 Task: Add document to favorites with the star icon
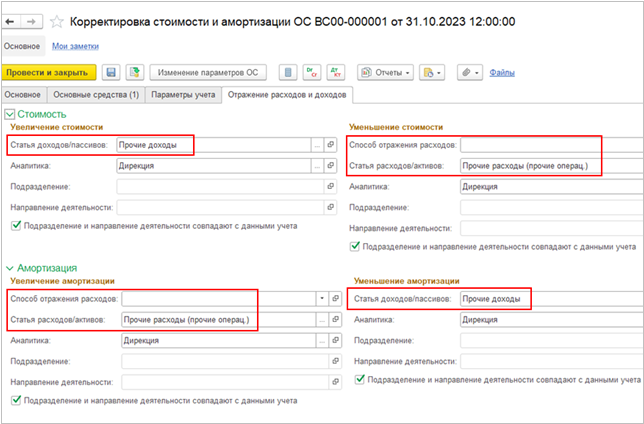tap(57, 22)
